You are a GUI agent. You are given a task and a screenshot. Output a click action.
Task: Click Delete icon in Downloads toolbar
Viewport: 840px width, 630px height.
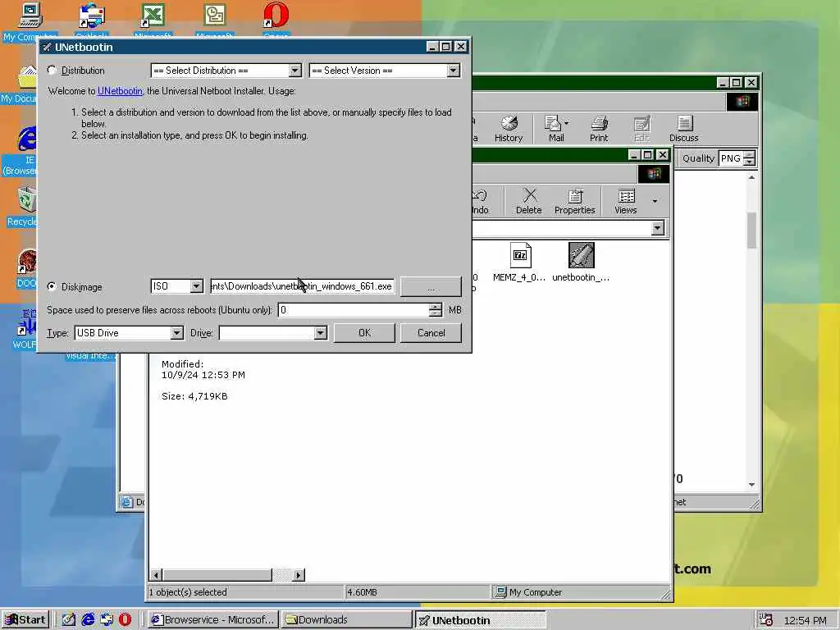click(529, 202)
